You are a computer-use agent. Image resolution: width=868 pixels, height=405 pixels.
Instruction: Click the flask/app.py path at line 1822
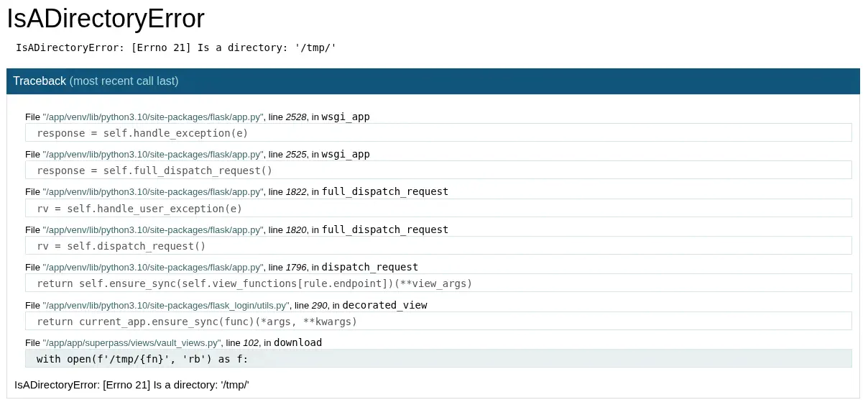click(152, 192)
